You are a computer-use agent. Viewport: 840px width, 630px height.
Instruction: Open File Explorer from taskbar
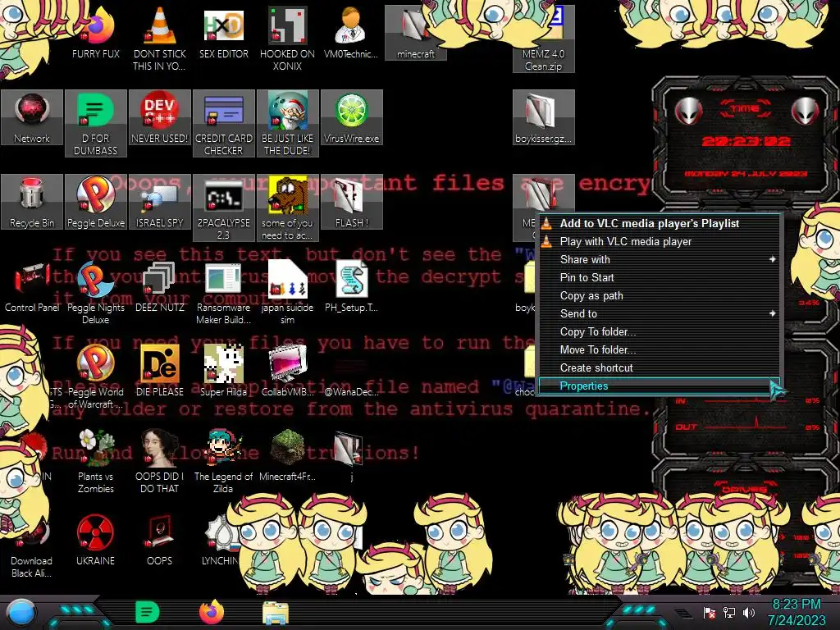point(276,612)
